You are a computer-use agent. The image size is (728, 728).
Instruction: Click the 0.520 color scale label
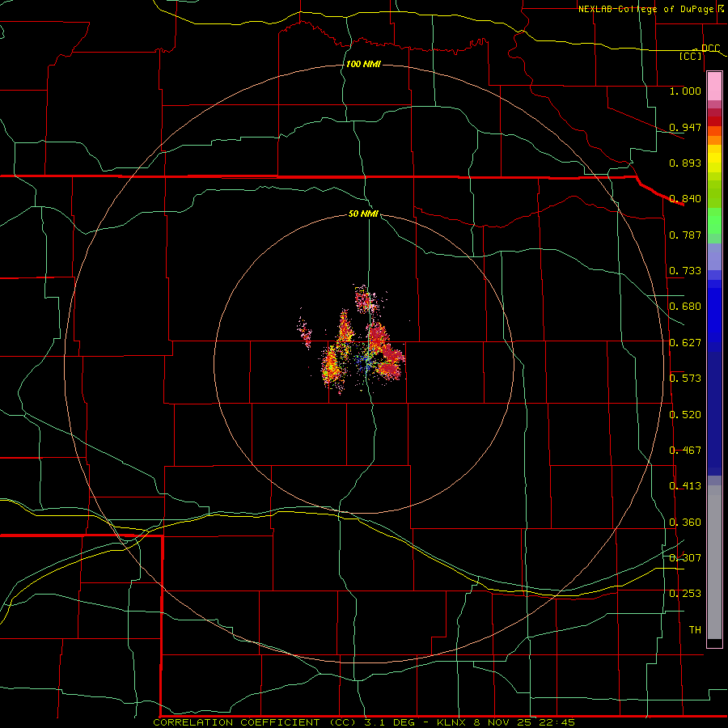pos(685,415)
